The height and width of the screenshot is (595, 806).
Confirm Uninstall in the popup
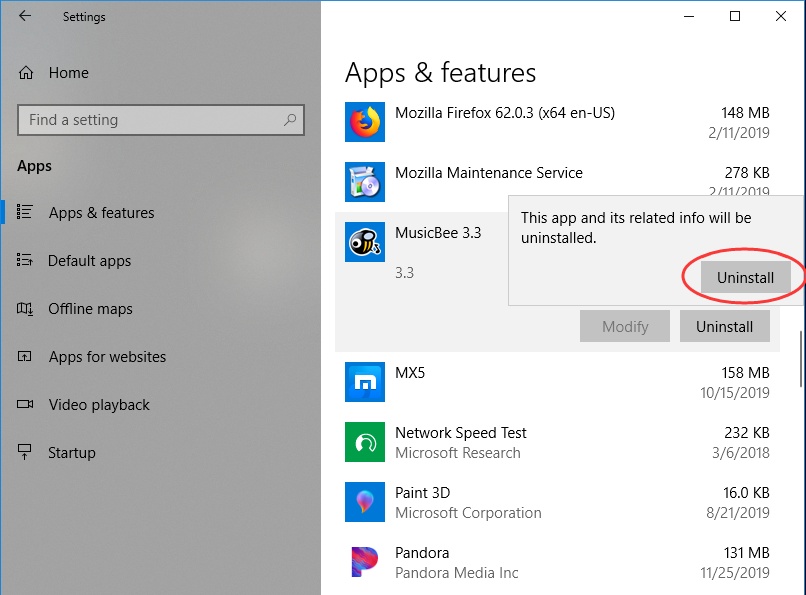click(x=745, y=277)
